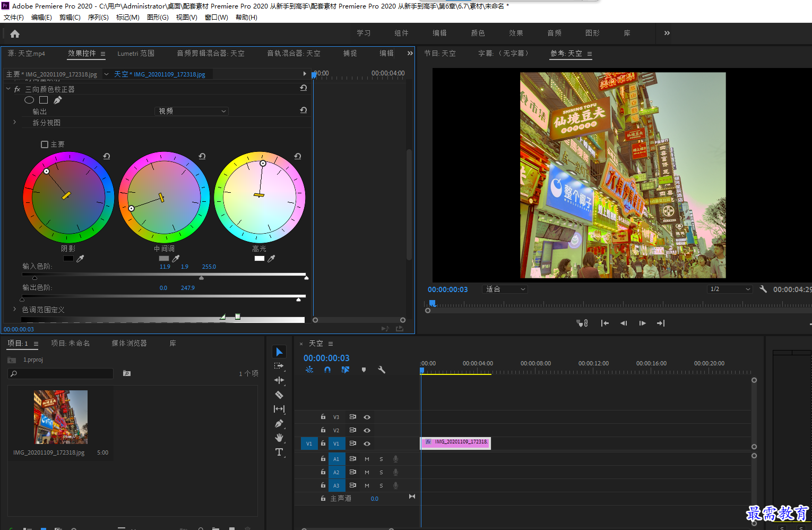Open the 1/2 playback resolution dropdown
The image size is (812, 530).
point(730,289)
